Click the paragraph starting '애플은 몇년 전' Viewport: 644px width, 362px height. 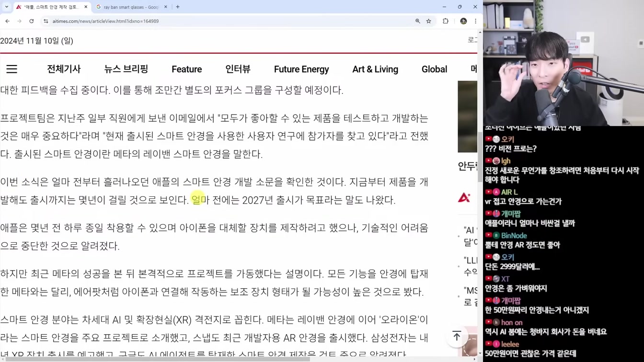point(214,237)
